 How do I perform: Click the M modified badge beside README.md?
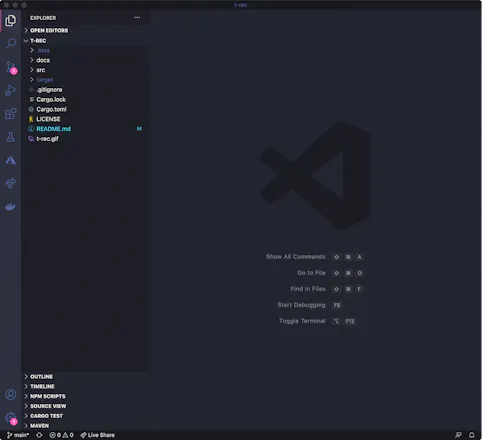139,129
